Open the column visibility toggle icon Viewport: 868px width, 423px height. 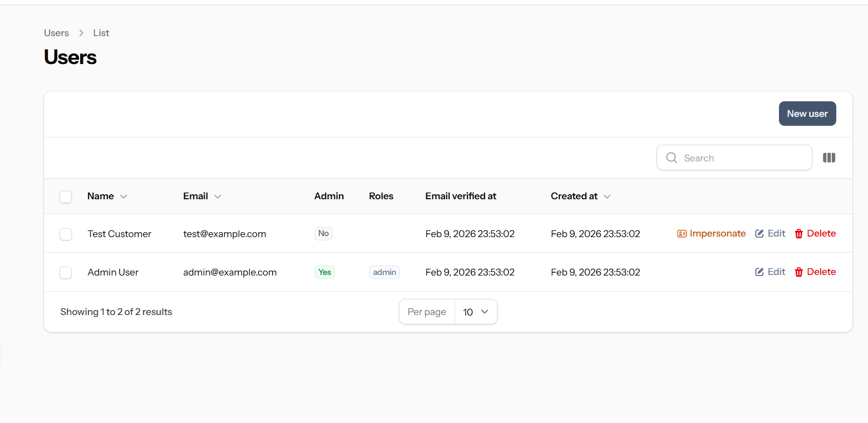coord(829,158)
